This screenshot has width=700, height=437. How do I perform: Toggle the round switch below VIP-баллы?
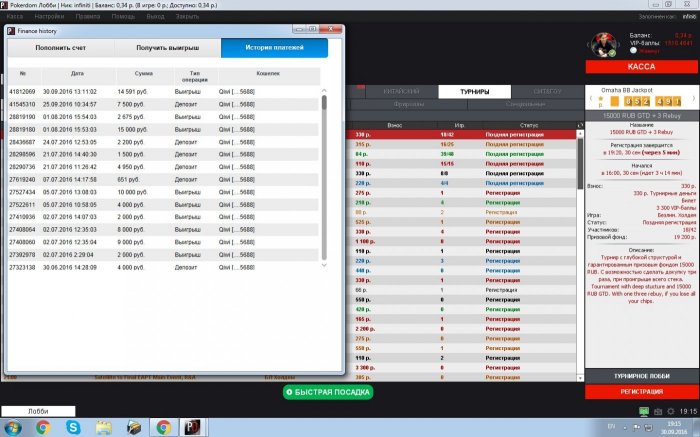click(633, 50)
